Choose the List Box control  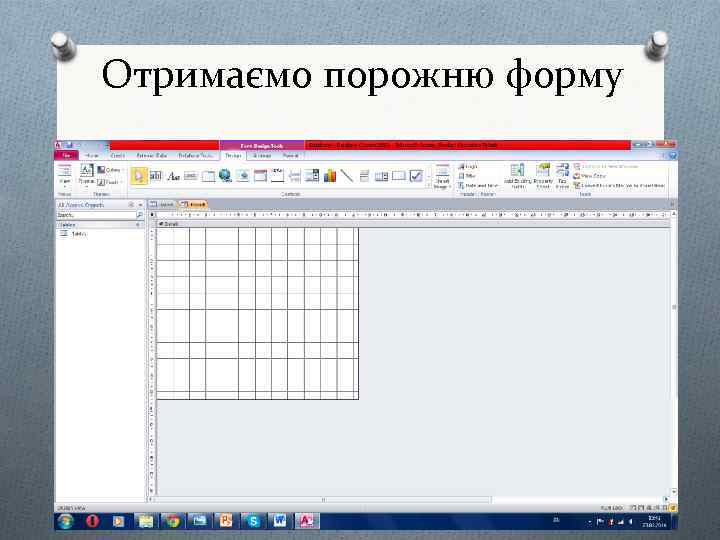tap(381, 176)
